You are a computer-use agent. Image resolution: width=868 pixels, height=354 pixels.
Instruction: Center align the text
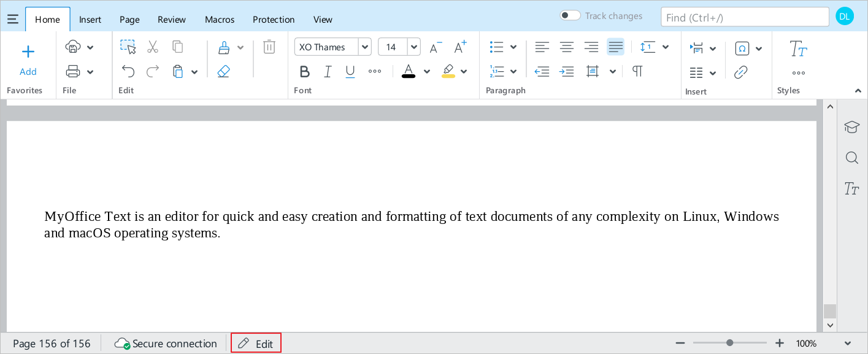pos(567,47)
